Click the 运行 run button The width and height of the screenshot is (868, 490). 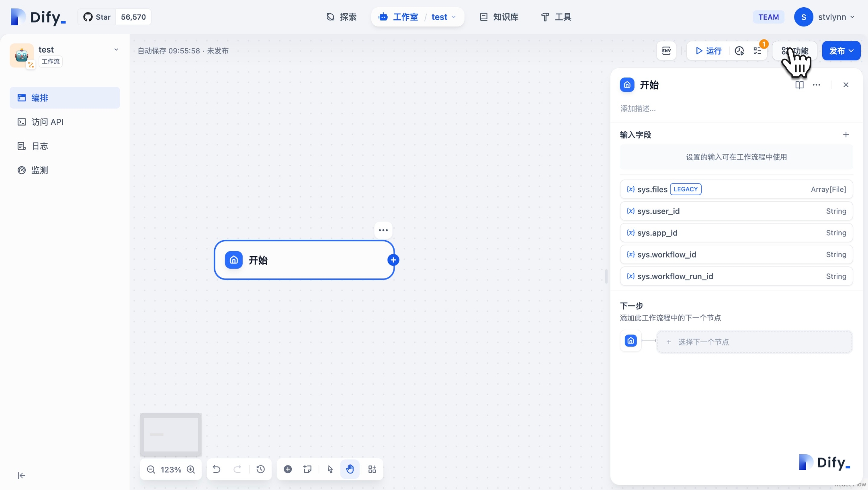708,51
